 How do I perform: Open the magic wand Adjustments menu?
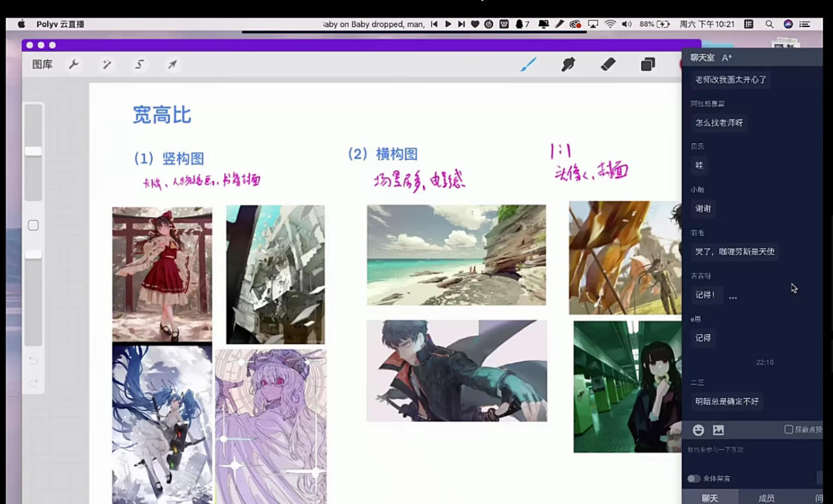[107, 64]
